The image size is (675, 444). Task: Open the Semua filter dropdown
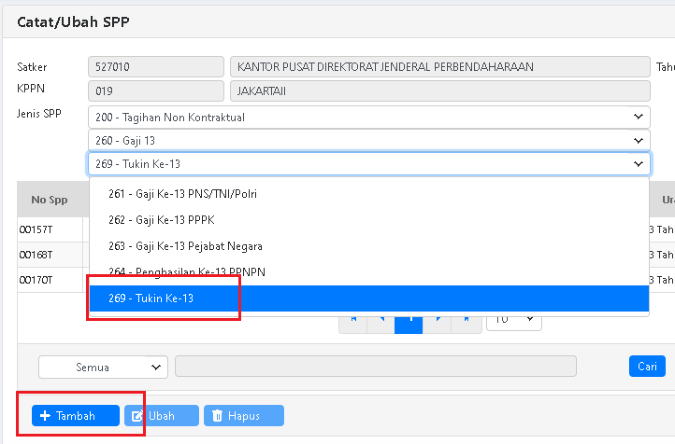[103, 367]
